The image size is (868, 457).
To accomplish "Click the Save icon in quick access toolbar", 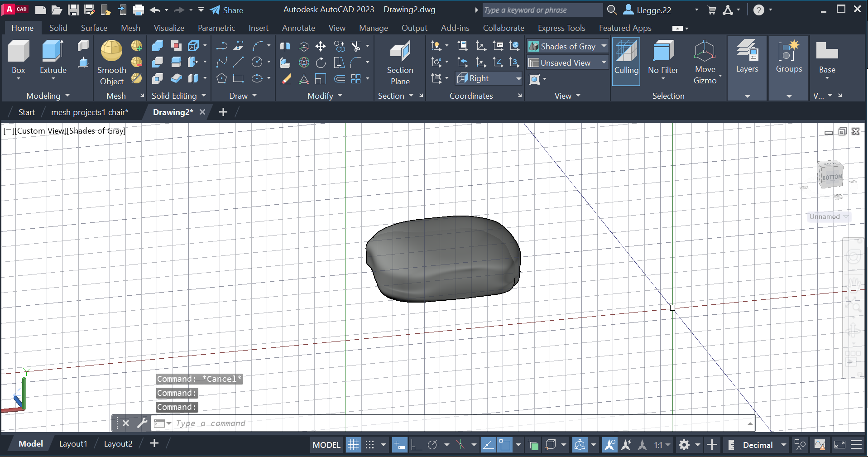I will pyautogui.click(x=73, y=10).
